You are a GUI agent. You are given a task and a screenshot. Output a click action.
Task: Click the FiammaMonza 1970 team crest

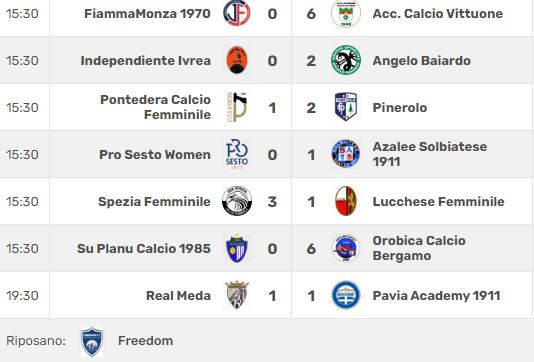(237, 13)
